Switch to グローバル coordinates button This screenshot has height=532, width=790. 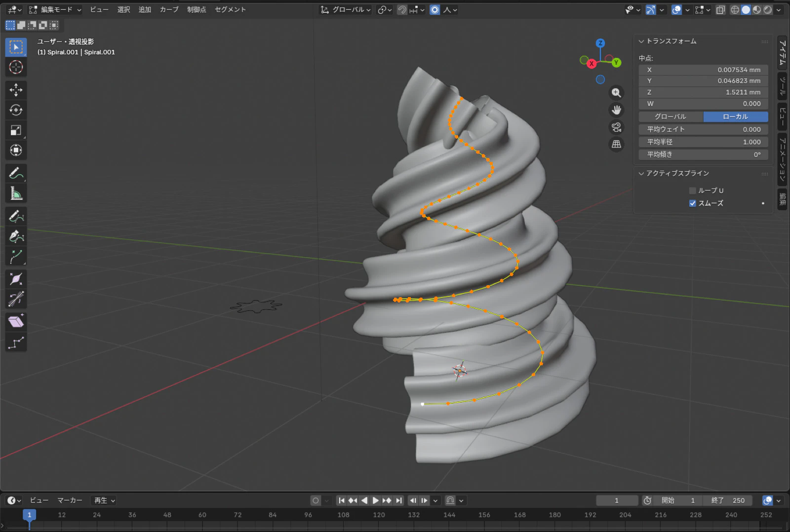(x=670, y=117)
